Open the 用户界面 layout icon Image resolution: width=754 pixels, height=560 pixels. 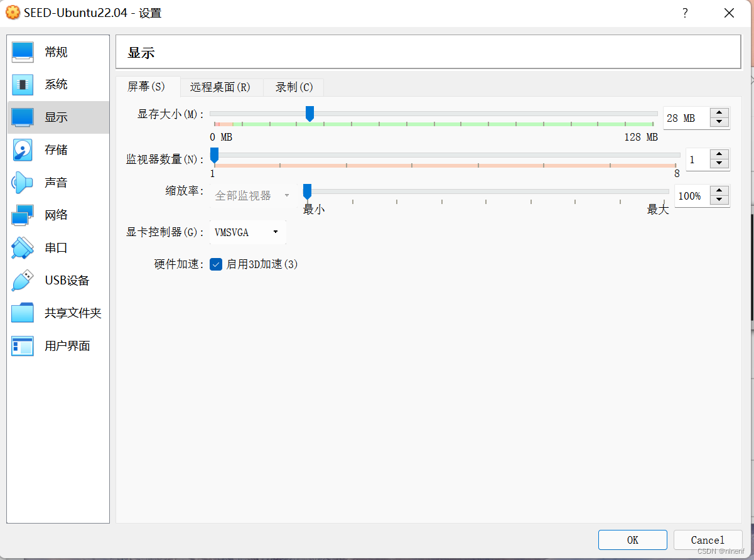tap(23, 346)
